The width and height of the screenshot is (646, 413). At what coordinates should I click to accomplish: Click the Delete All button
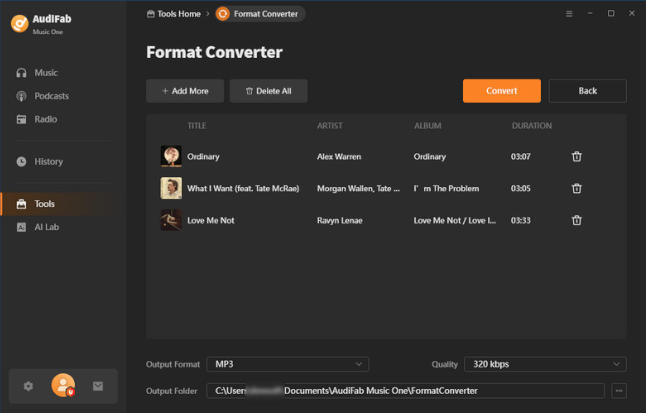tap(269, 91)
